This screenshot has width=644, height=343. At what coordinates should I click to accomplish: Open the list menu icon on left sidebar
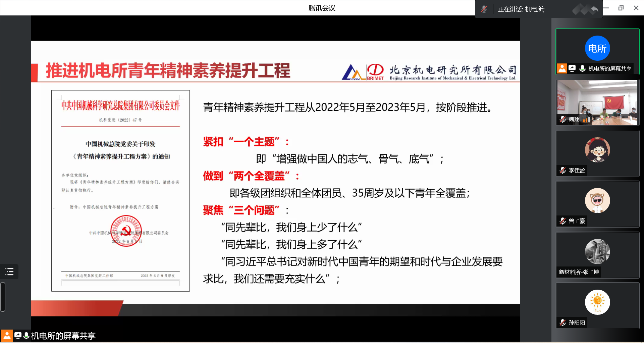(9, 272)
